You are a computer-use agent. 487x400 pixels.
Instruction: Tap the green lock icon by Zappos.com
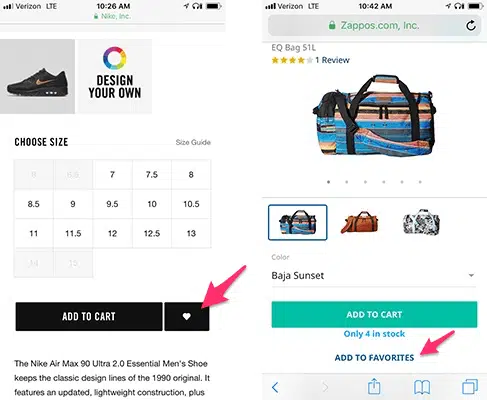coord(332,25)
